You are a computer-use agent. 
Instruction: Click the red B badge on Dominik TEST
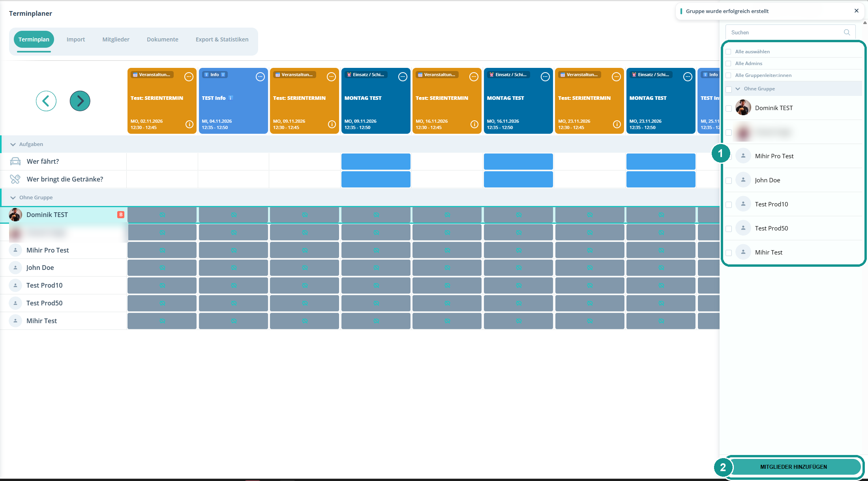pos(121,215)
